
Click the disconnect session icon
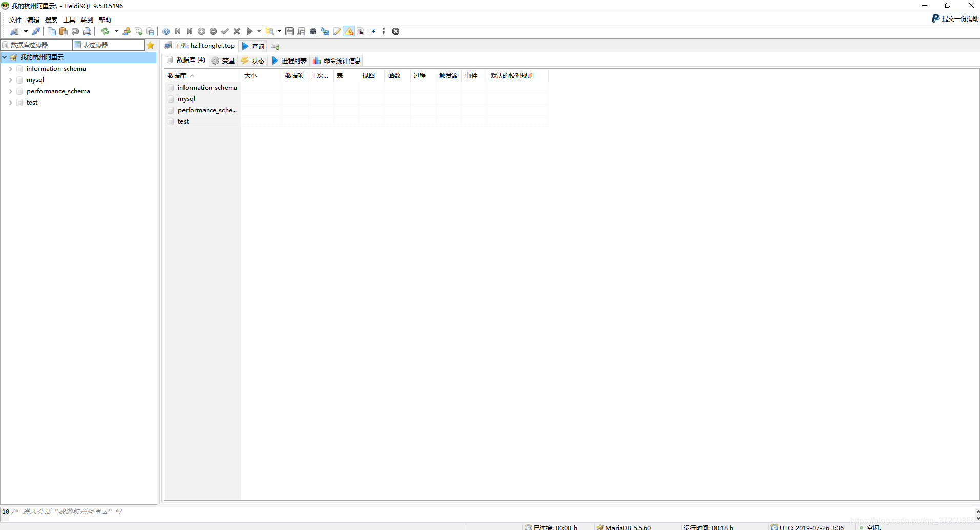click(x=36, y=31)
